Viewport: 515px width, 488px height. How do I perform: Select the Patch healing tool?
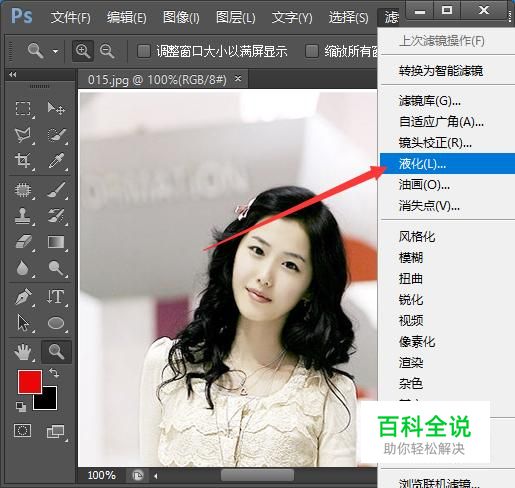click(x=23, y=190)
